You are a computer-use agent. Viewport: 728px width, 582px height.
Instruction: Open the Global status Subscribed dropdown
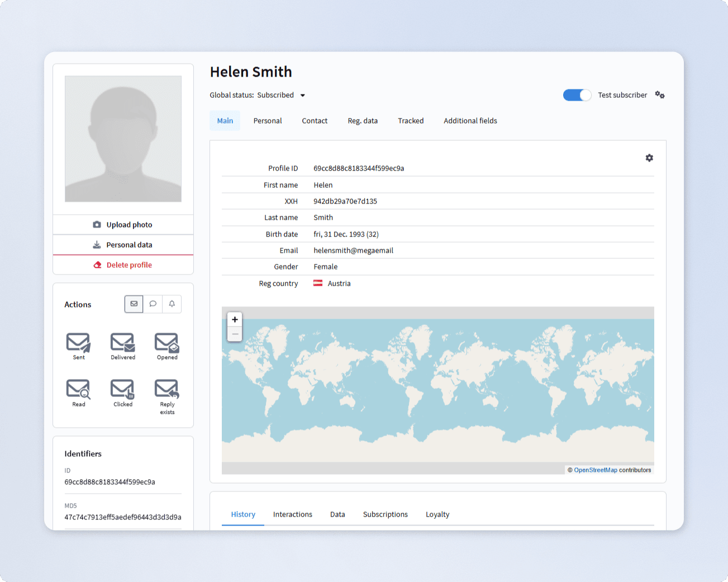281,95
